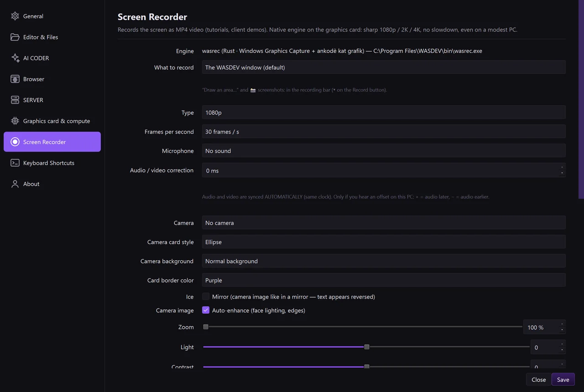Click the Zoom percentage value field
584x392 pixels.
[544, 327]
